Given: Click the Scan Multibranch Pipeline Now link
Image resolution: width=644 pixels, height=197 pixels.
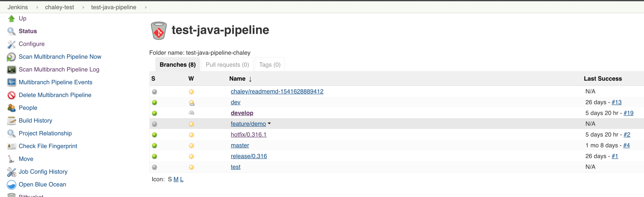Looking at the screenshot, I should pyautogui.click(x=60, y=57).
